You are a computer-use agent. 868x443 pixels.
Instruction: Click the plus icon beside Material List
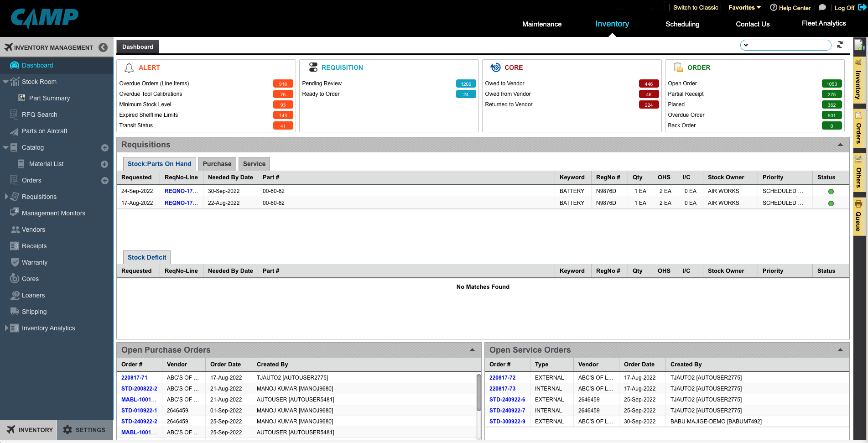[104, 164]
